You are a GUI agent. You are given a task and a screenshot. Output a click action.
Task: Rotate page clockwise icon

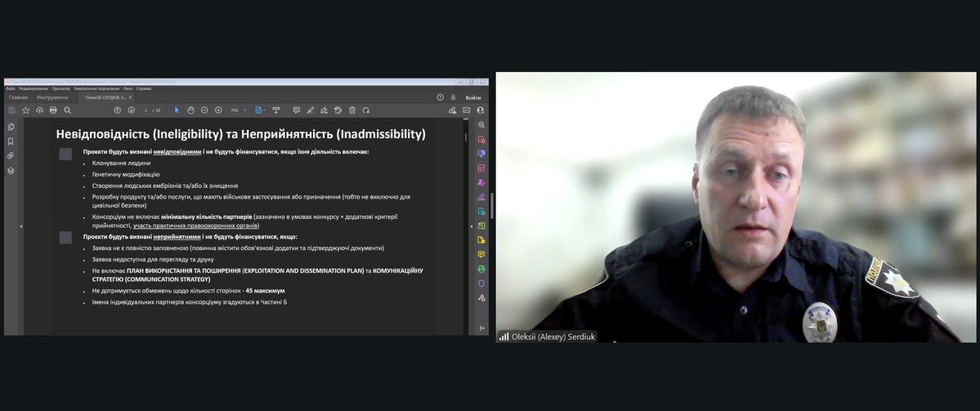click(x=365, y=110)
